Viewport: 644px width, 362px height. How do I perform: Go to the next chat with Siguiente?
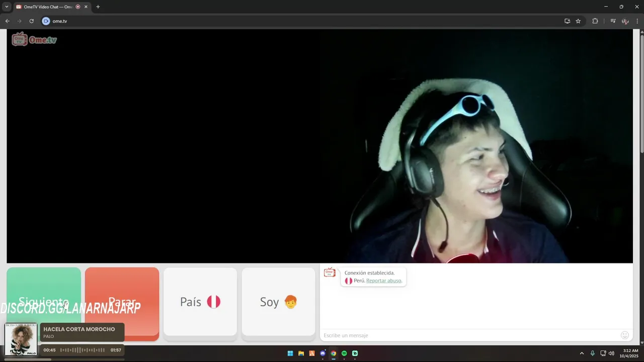click(44, 302)
